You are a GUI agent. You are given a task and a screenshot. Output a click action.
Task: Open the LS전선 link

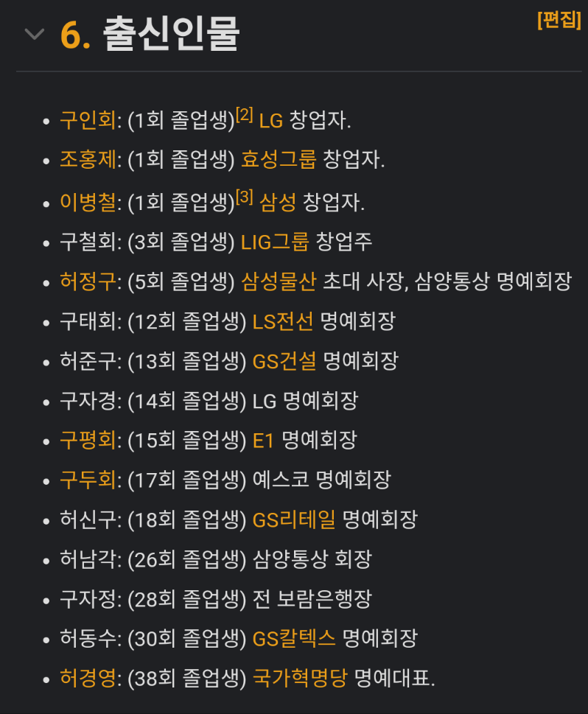[283, 321]
